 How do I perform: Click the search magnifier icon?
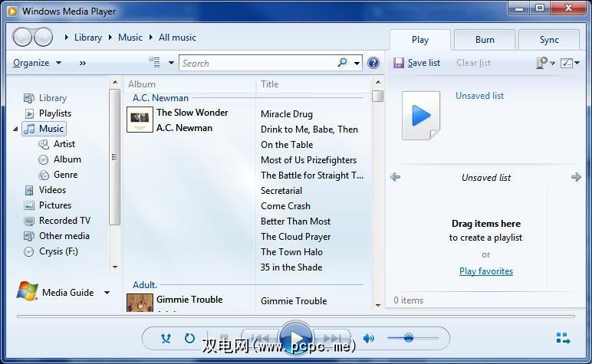pos(343,63)
